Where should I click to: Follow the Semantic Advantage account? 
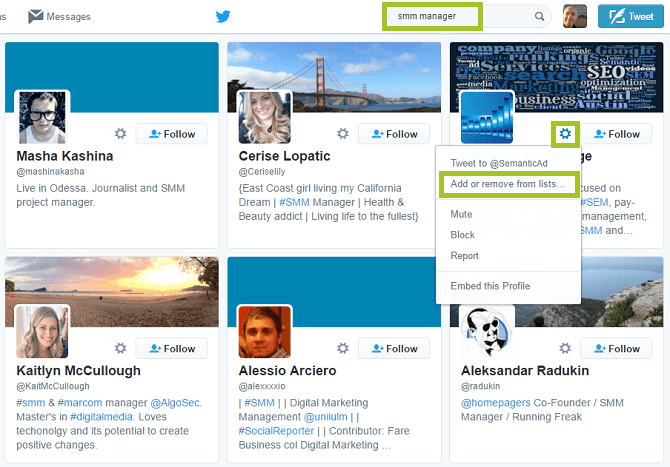[616, 134]
